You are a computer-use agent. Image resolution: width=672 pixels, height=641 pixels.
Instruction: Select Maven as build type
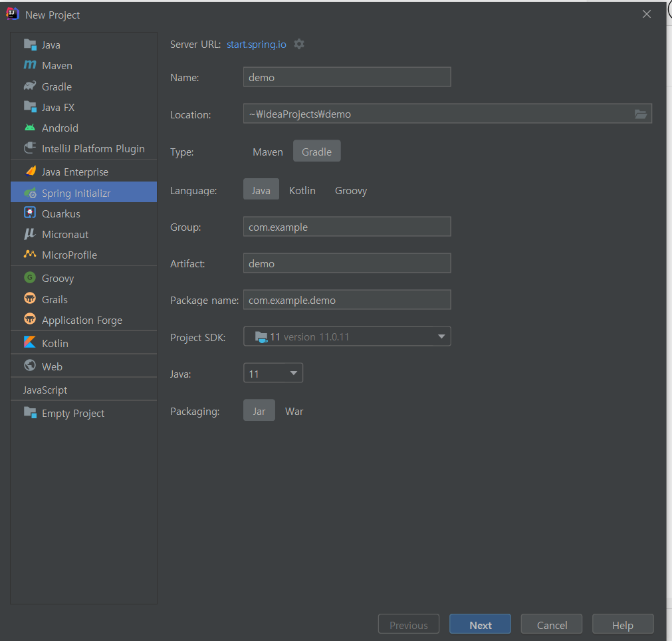(268, 152)
